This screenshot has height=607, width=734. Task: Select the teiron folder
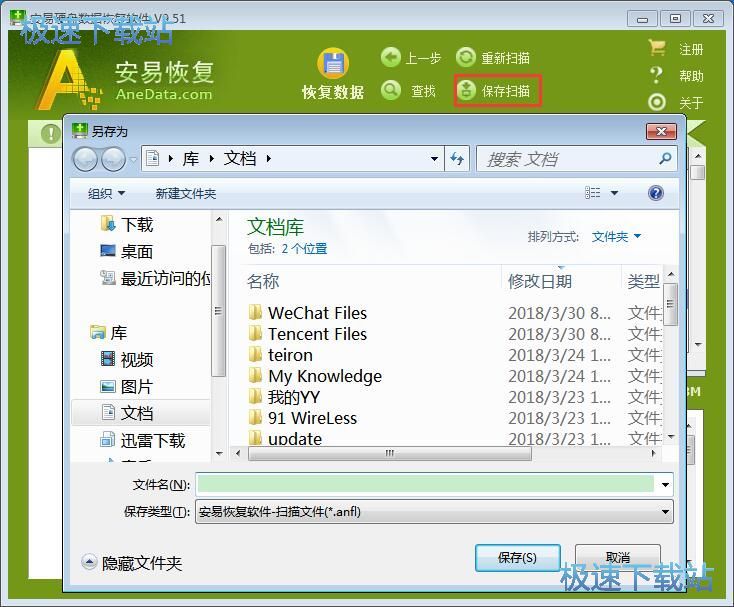(x=280, y=355)
